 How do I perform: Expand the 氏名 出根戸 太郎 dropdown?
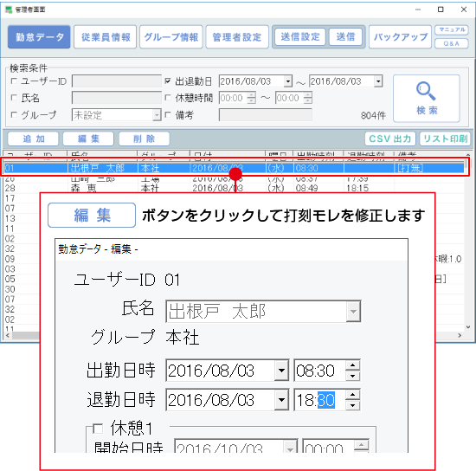click(x=353, y=312)
